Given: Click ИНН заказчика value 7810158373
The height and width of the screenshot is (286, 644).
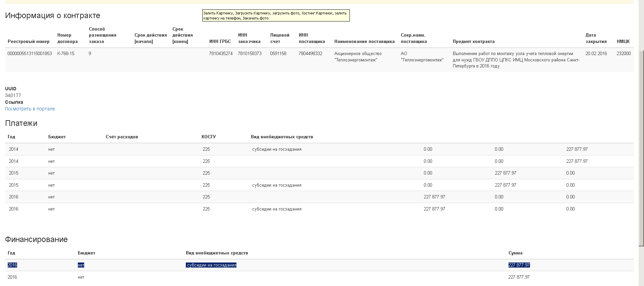Looking at the screenshot, I should coord(250,53).
